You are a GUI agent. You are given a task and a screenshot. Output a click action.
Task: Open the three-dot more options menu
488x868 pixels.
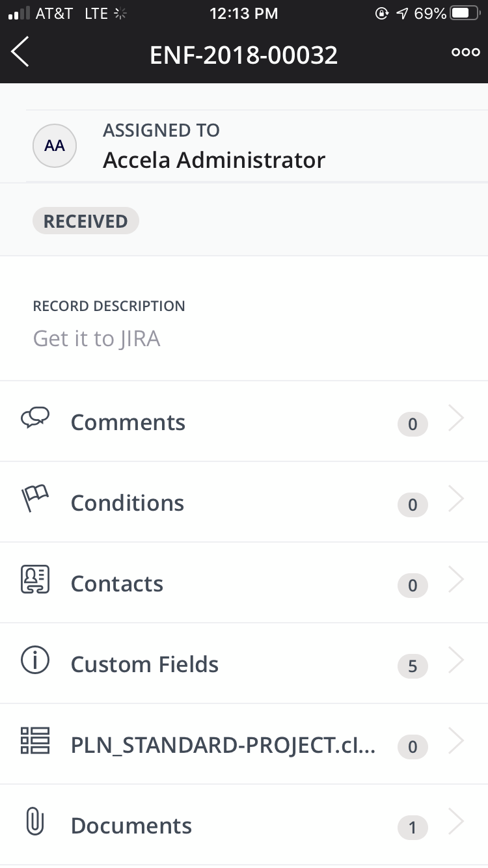point(465,53)
